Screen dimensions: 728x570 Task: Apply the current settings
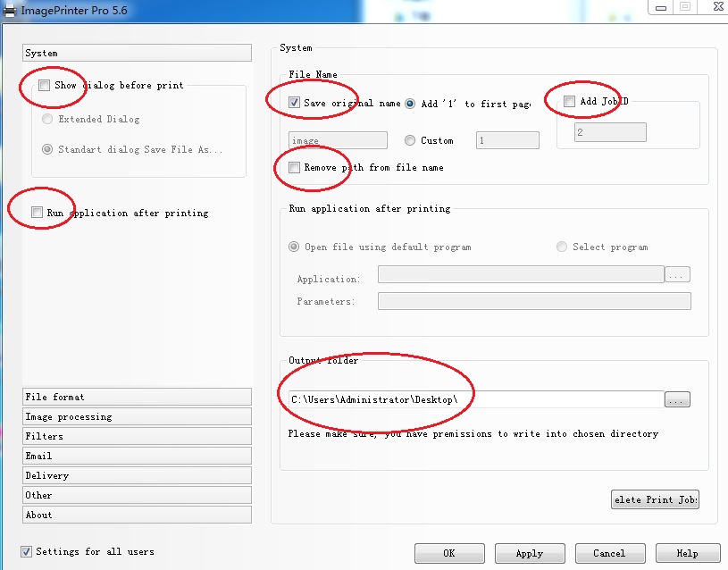coord(530,553)
